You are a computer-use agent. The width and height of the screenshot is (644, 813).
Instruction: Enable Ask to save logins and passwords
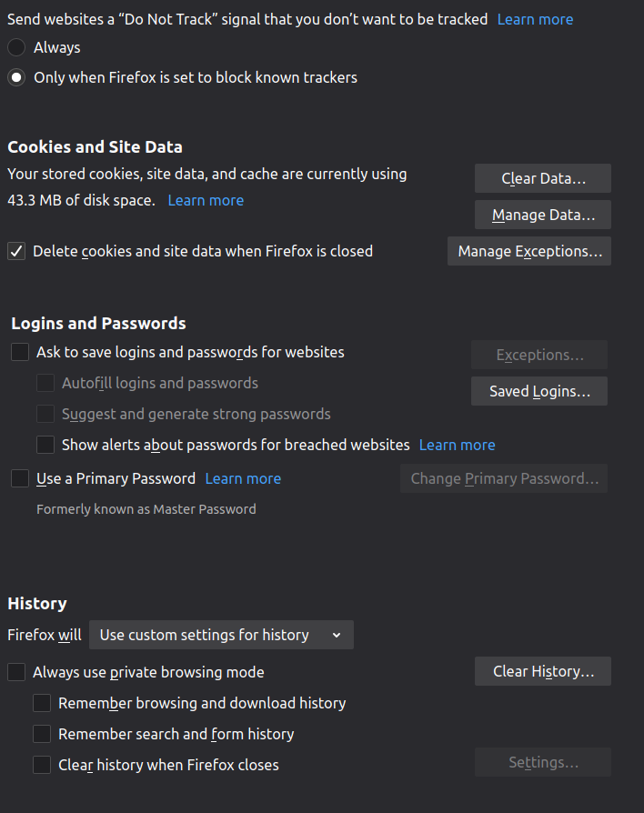pos(20,352)
